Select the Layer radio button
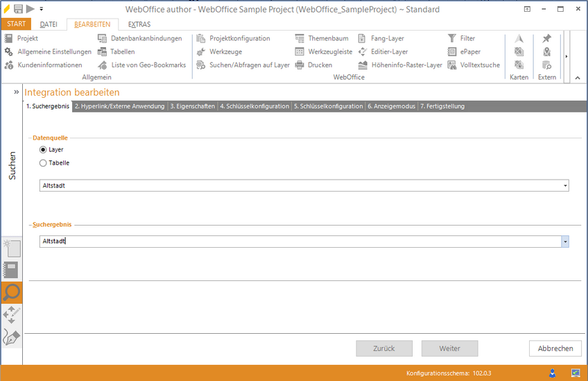The width and height of the screenshot is (588, 381). click(44, 150)
